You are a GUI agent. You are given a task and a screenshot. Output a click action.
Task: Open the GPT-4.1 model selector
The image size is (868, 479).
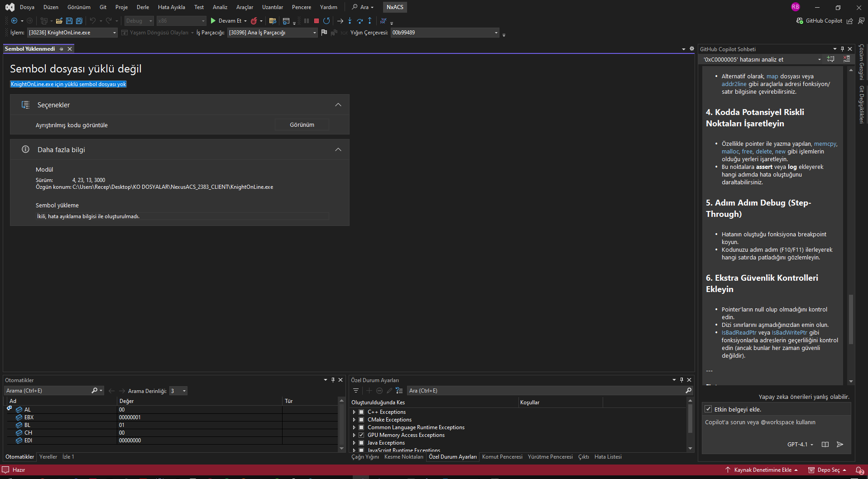point(800,445)
